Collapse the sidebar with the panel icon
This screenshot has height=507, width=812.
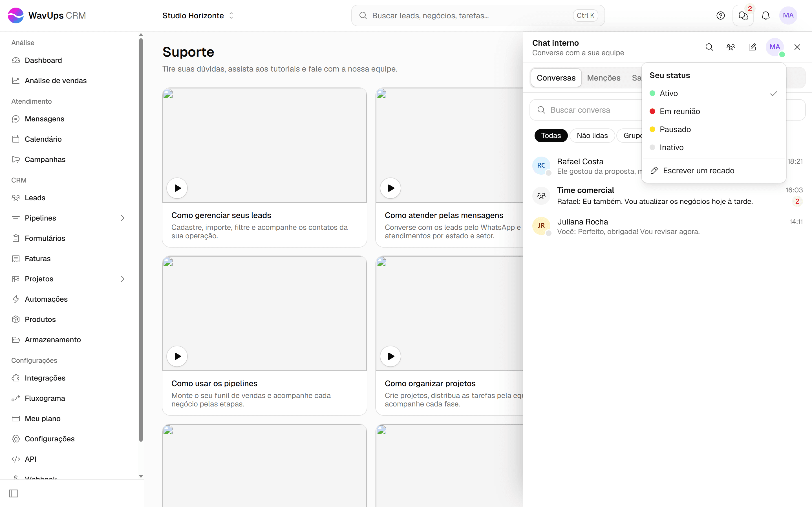point(14,493)
